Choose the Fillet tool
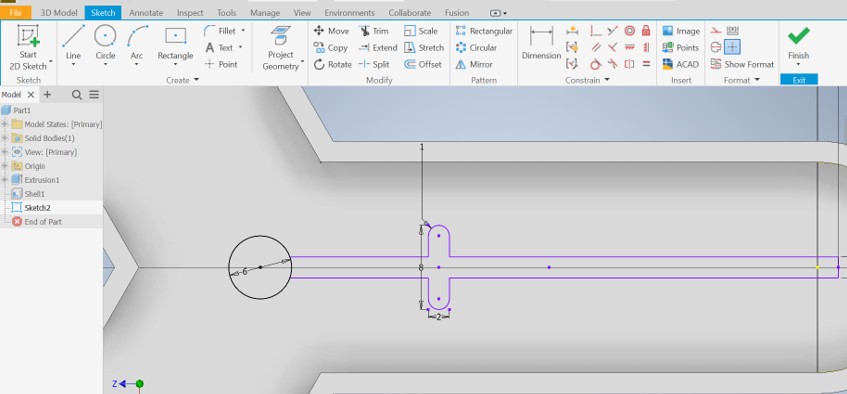847x394 pixels. point(220,31)
